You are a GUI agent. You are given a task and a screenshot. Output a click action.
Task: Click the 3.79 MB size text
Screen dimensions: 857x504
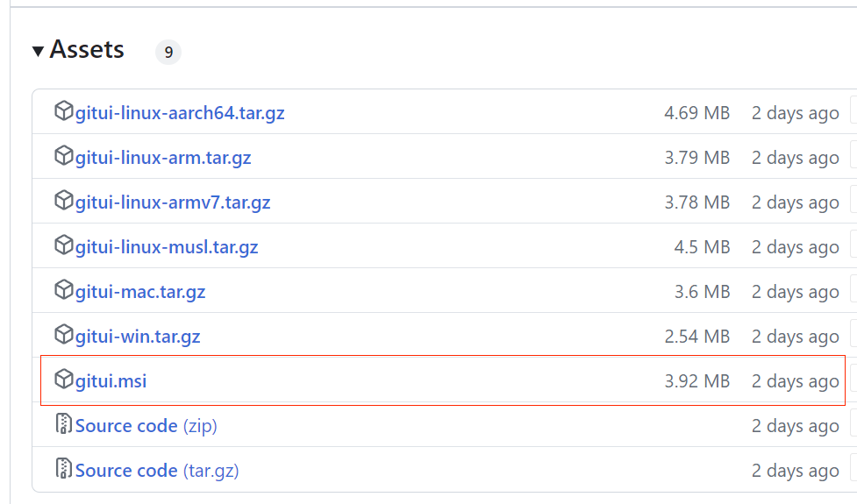pyautogui.click(x=696, y=158)
